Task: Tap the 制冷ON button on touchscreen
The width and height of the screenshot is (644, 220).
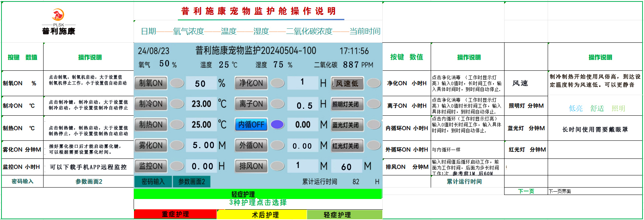Action: click(x=151, y=104)
